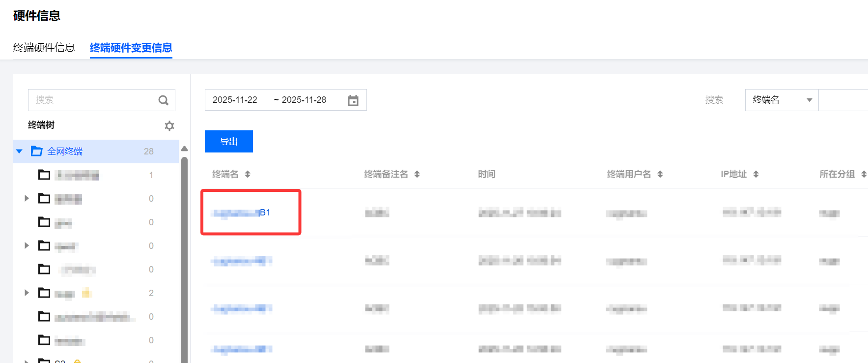868x363 pixels.
Task: Click the search magnifier in the tree panel
Action: 164,100
